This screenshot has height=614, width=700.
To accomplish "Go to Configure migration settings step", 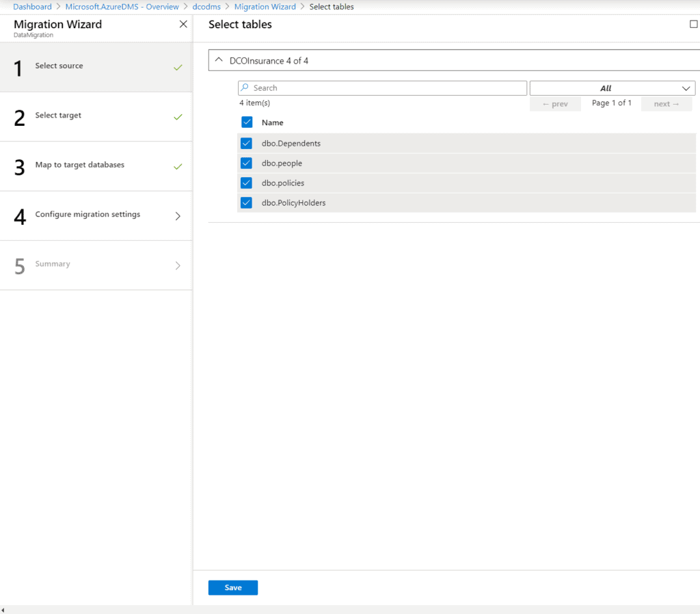I will click(87, 215).
